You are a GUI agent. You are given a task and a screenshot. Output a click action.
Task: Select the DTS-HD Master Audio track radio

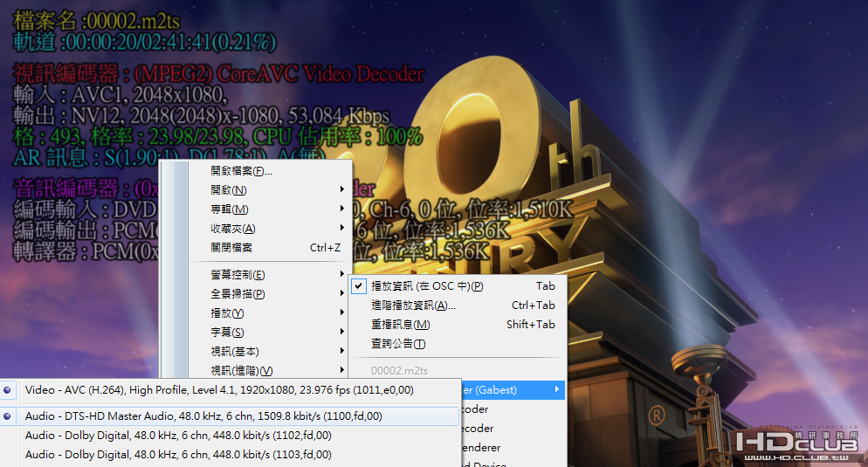pos(7,416)
